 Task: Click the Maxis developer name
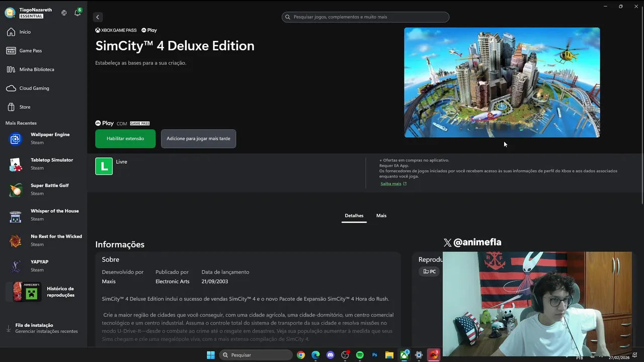[109, 282]
